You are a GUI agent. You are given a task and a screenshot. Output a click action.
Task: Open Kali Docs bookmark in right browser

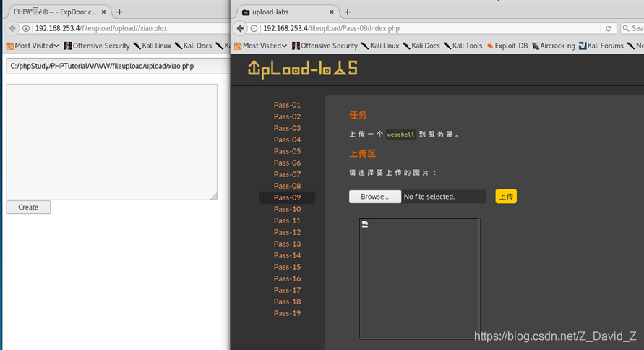pyautogui.click(x=421, y=46)
